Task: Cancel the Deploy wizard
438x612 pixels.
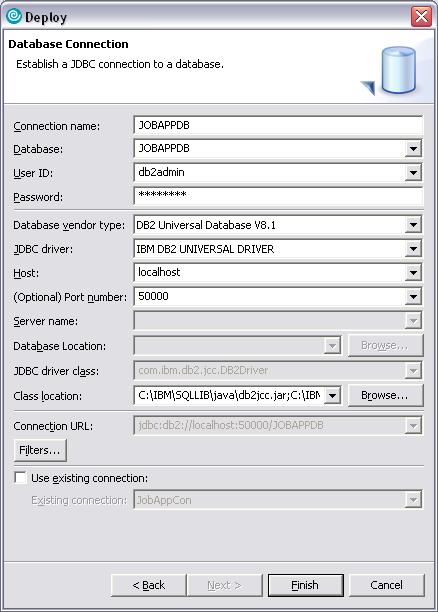Action: click(386, 585)
